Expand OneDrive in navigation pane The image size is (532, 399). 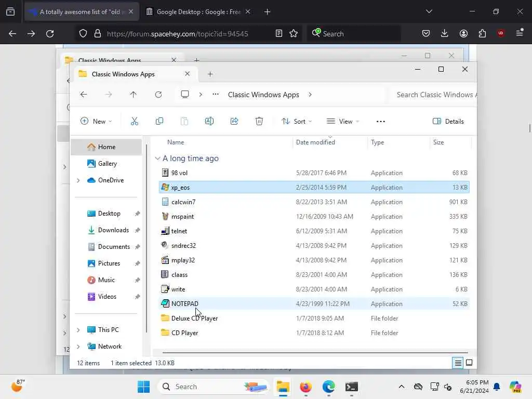[x=78, y=180]
